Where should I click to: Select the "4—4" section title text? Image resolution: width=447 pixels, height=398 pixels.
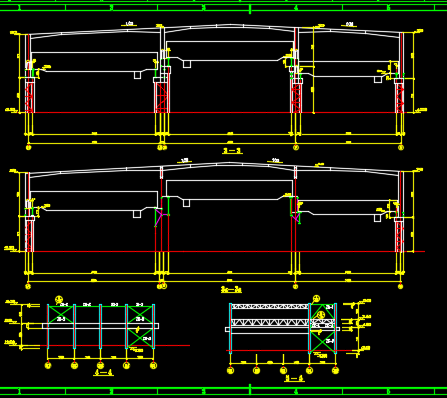pos(103,372)
